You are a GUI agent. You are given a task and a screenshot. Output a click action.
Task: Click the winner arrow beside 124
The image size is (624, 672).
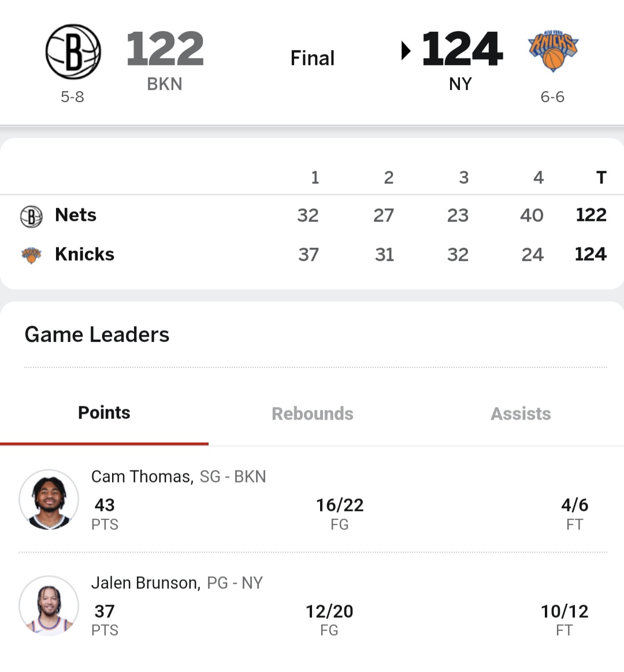(406, 51)
